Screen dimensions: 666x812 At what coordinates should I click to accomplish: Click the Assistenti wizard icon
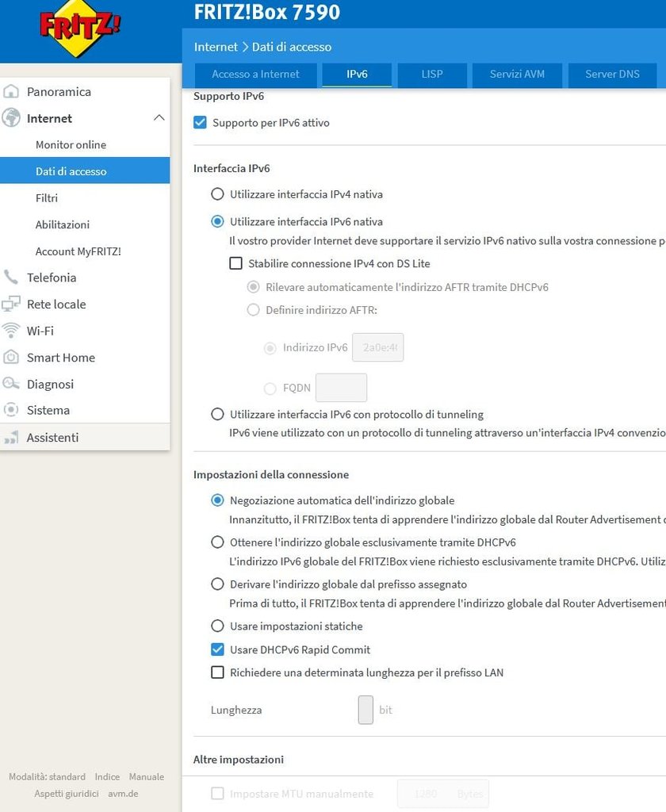tap(11, 438)
